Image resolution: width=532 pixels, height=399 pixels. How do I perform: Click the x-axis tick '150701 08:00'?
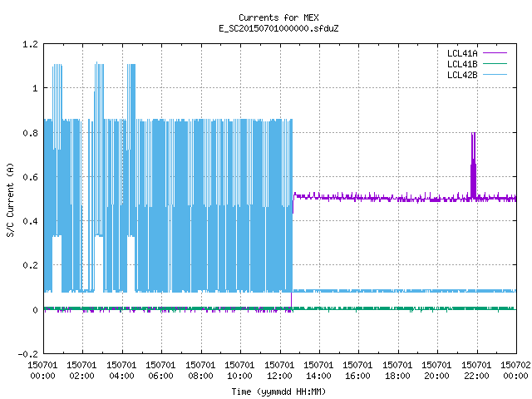pos(201,371)
